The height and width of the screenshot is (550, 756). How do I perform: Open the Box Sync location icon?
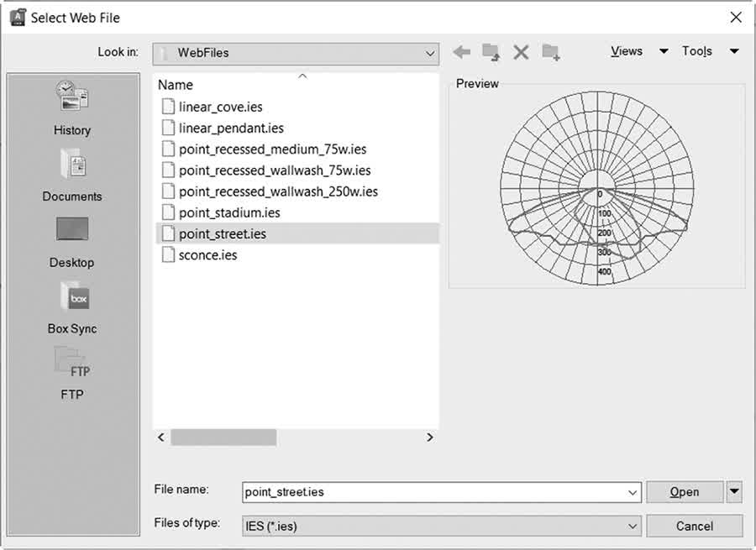point(72,307)
